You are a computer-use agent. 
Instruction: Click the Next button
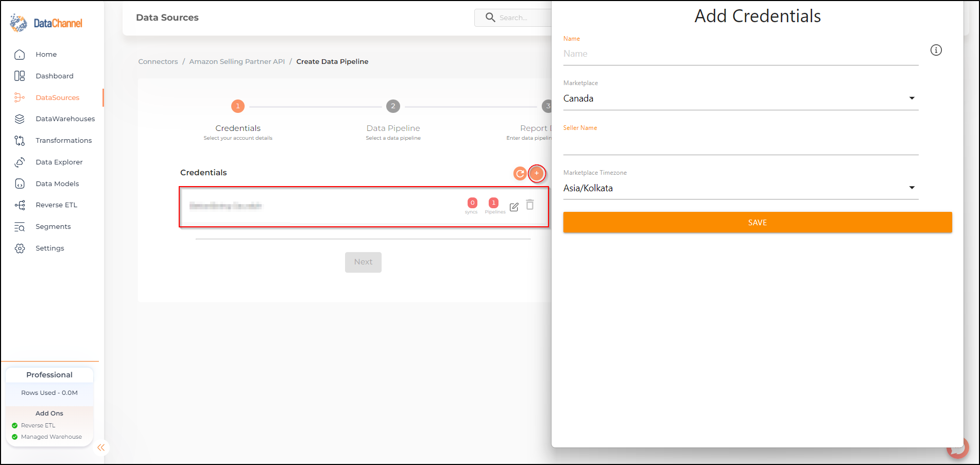click(x=363, y=262)
